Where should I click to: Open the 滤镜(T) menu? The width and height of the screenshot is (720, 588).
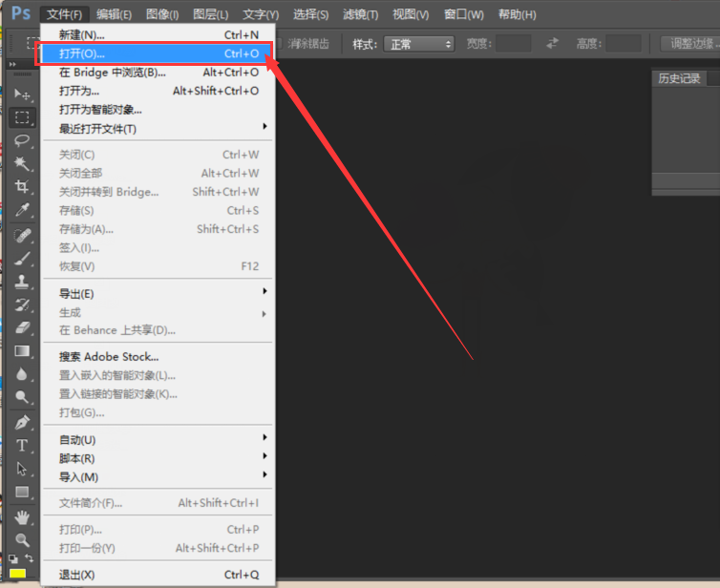[360, 14]
